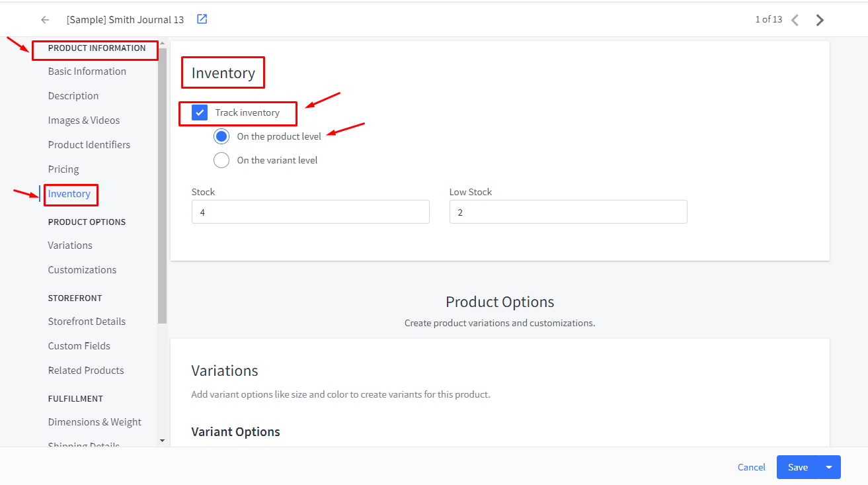868x485 pixels.
Task: Navigate to Pricing in sidebar
Action: tap(63, 169)
